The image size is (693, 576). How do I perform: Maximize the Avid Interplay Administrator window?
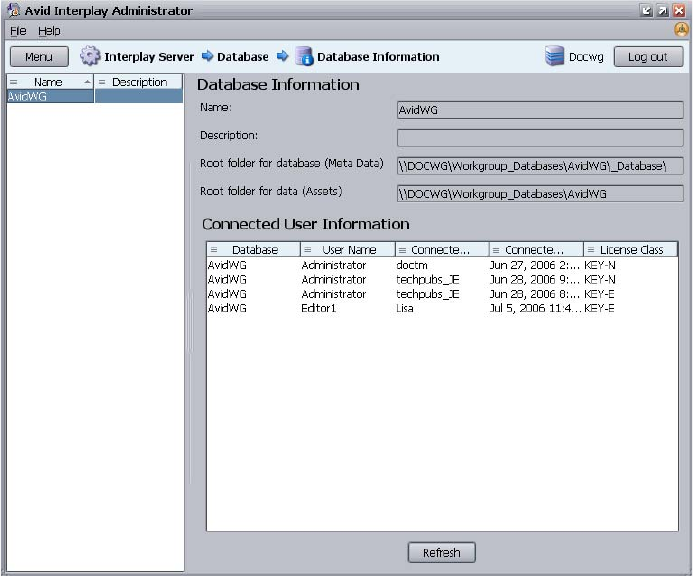pos(663,11)
